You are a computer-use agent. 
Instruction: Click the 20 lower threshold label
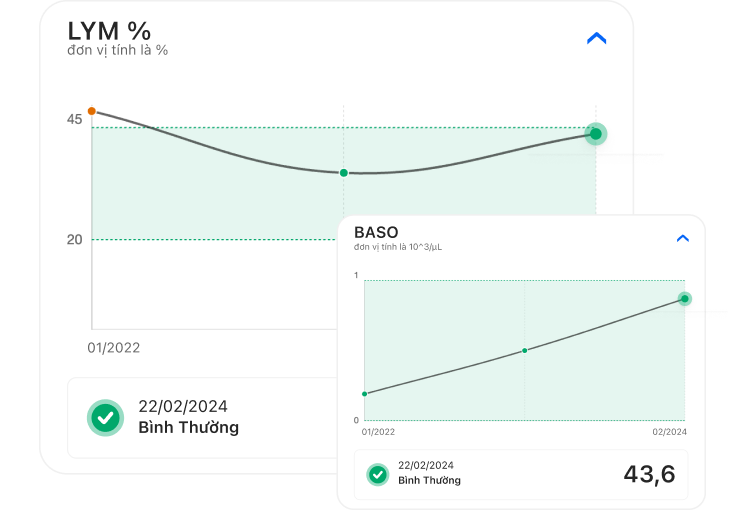pyautogui.click(x=75, y=239)
